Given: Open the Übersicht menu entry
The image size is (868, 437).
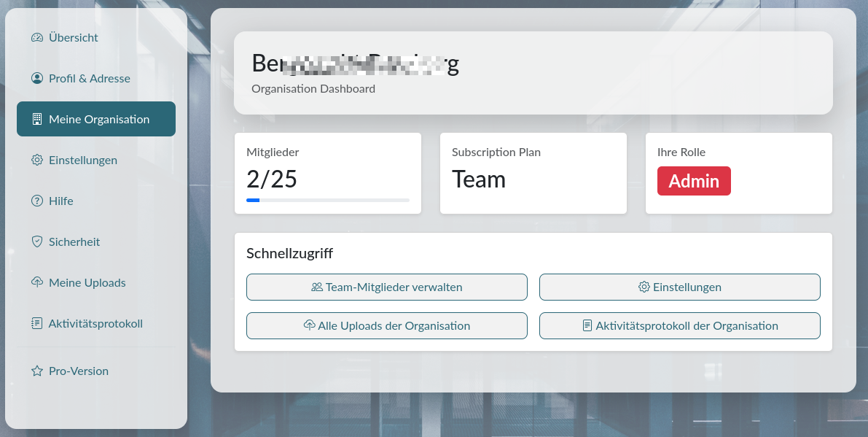Looking at the screenshot, I should point(96,38).
